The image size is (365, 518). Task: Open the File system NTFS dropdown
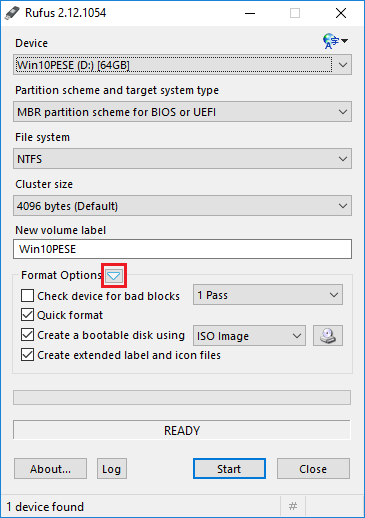[182, 159]
